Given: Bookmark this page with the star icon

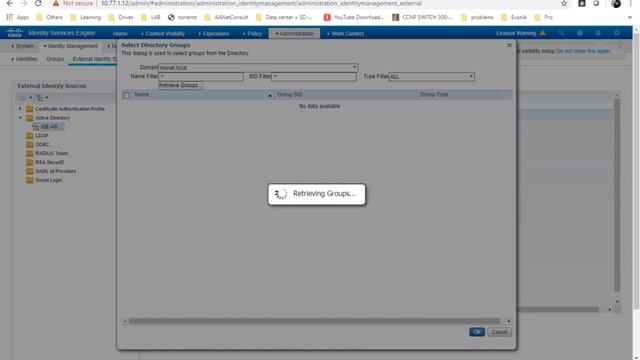Looking at the screenshot, I should click(x=564, y=3).
